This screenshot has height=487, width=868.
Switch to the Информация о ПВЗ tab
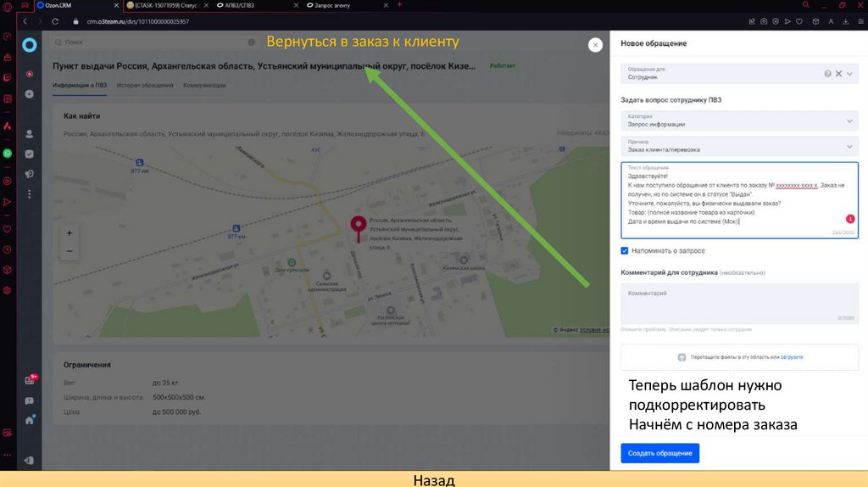pos(80,86)
